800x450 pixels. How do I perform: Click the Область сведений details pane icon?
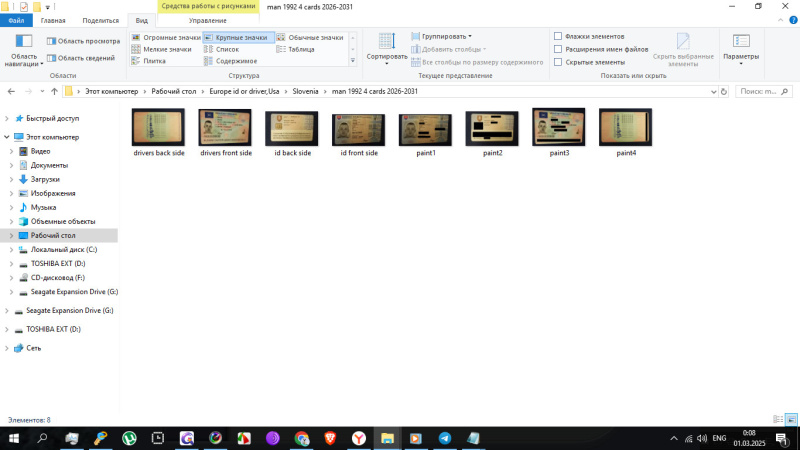pyautogui.click(x=51, y=58)
